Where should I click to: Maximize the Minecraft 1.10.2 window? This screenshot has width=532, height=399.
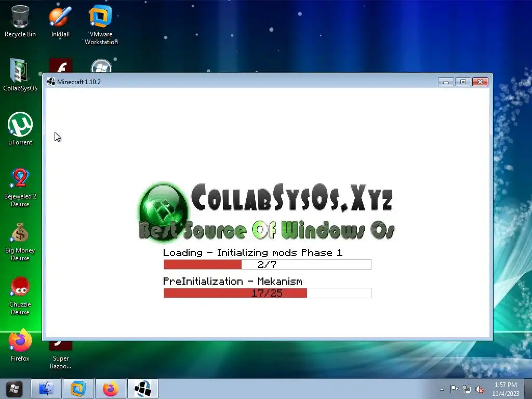(463, 82)
